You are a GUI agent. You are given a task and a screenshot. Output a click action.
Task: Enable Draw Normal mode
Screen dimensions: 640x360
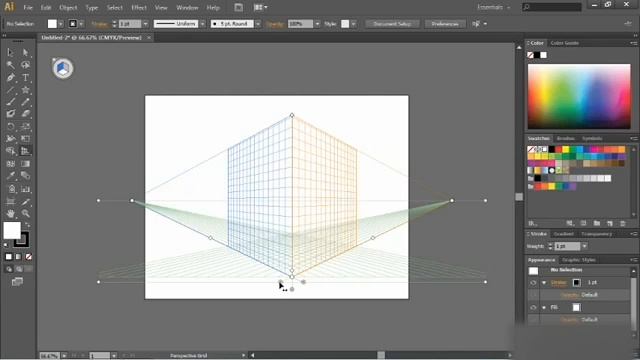tap(9, 269)
